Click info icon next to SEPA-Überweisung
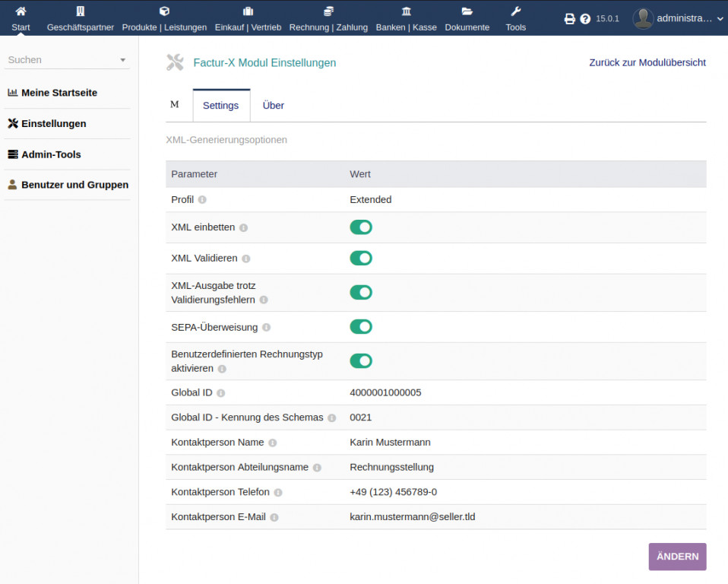Image resolution: width=728 pixels, height=584 pixels. 266,328
